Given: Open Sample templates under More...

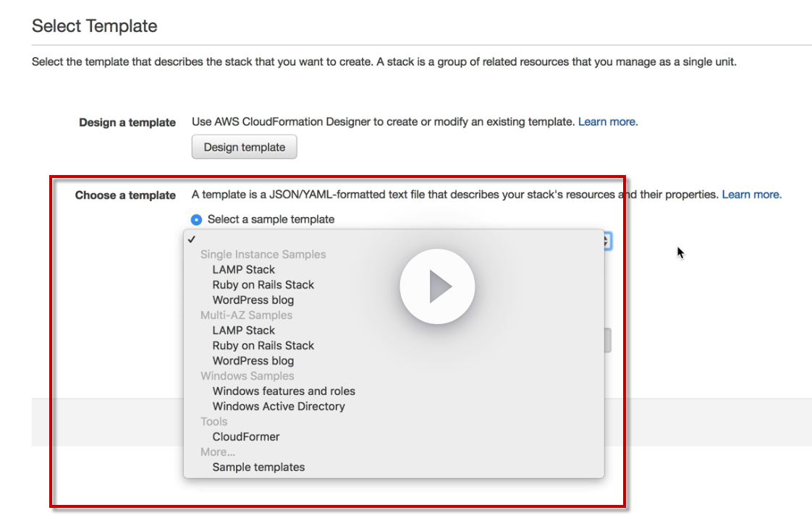Looking at the screenshot, I should (258, 467).
